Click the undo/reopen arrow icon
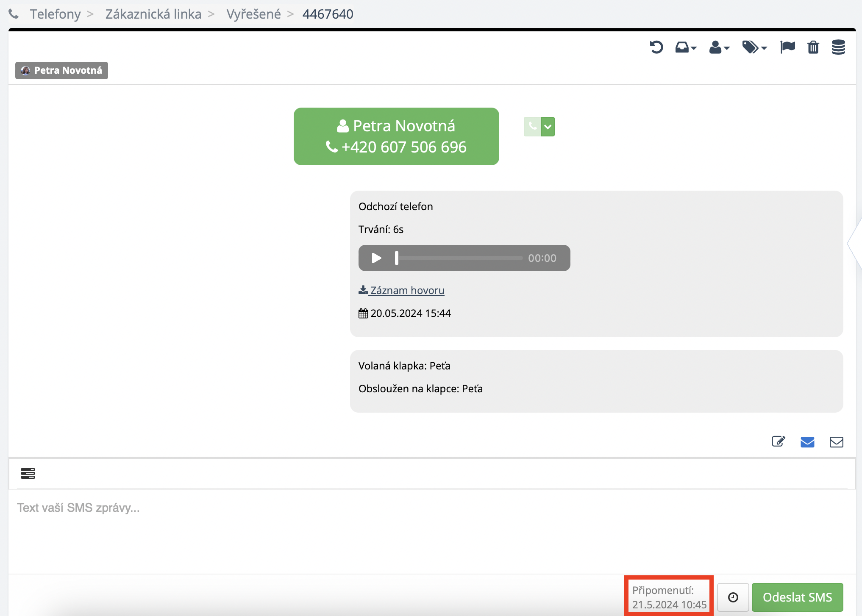The image size is (862, 616). [x=656, y=47]
